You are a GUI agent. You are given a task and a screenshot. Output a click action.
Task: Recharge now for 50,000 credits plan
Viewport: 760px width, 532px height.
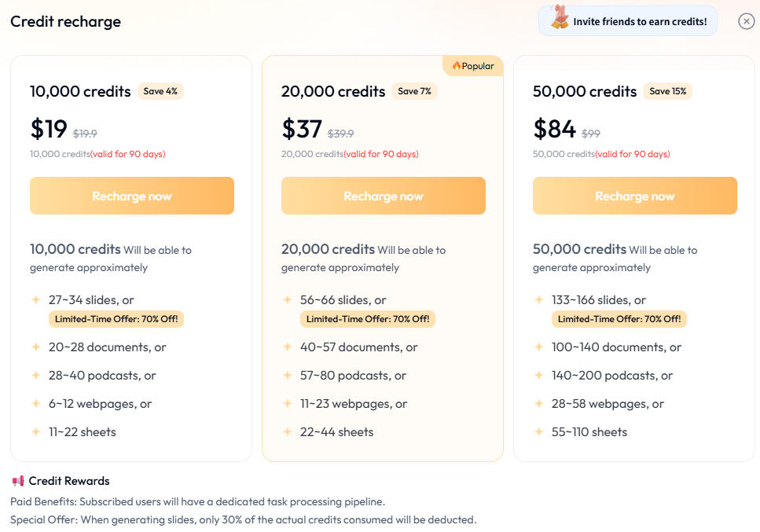635,196
